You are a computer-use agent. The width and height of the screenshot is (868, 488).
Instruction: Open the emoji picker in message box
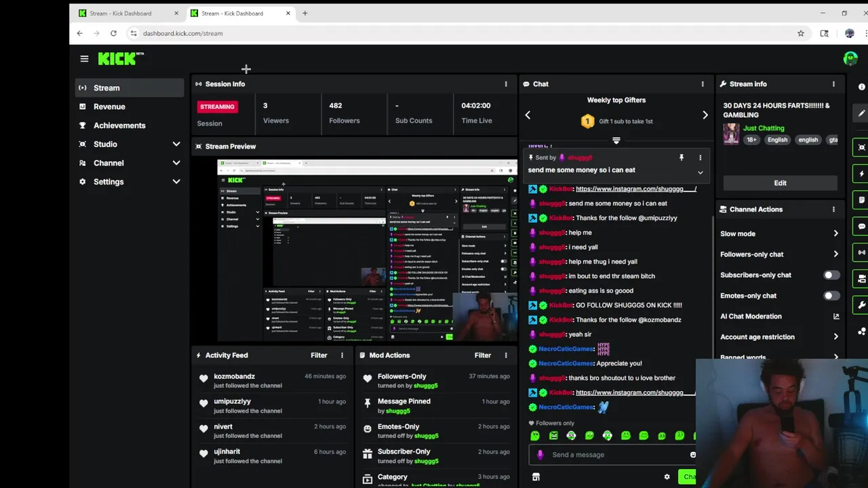pyautogui.click(x=692, y=455)
